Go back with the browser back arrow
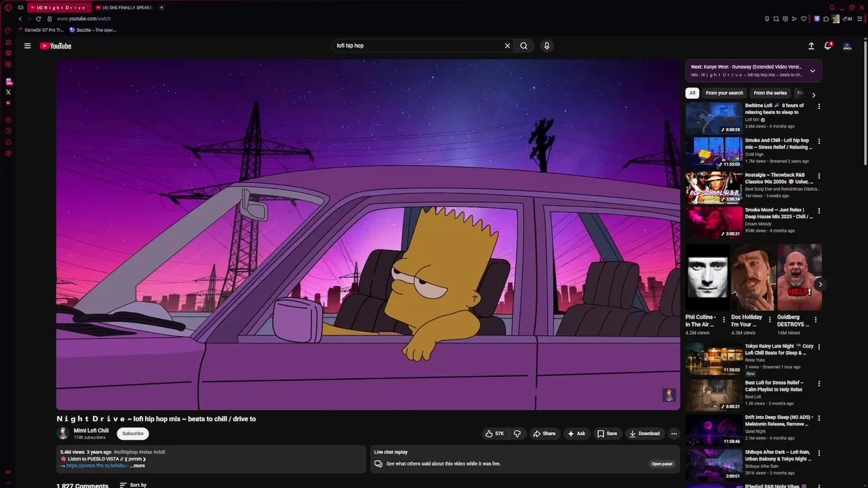 tap(20, 19)
